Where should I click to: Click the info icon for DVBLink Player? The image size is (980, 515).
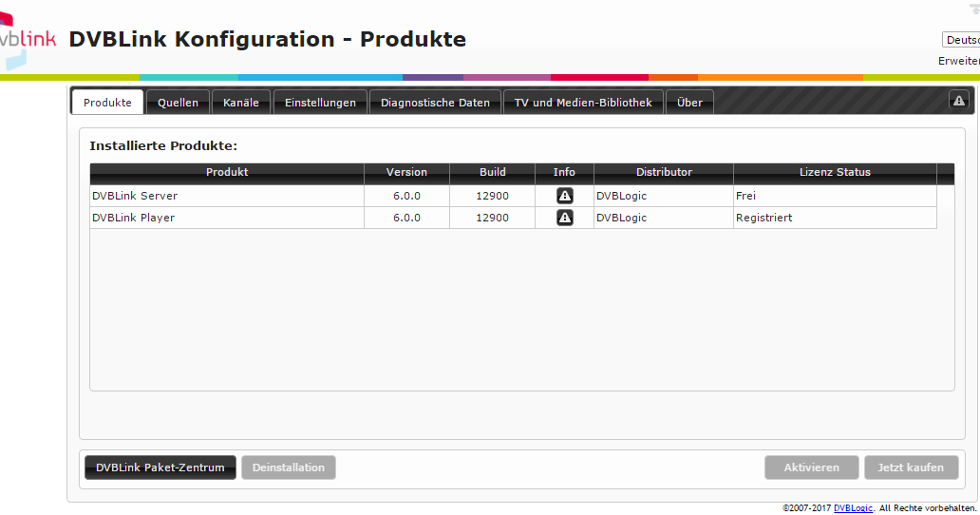coord(564,218)
